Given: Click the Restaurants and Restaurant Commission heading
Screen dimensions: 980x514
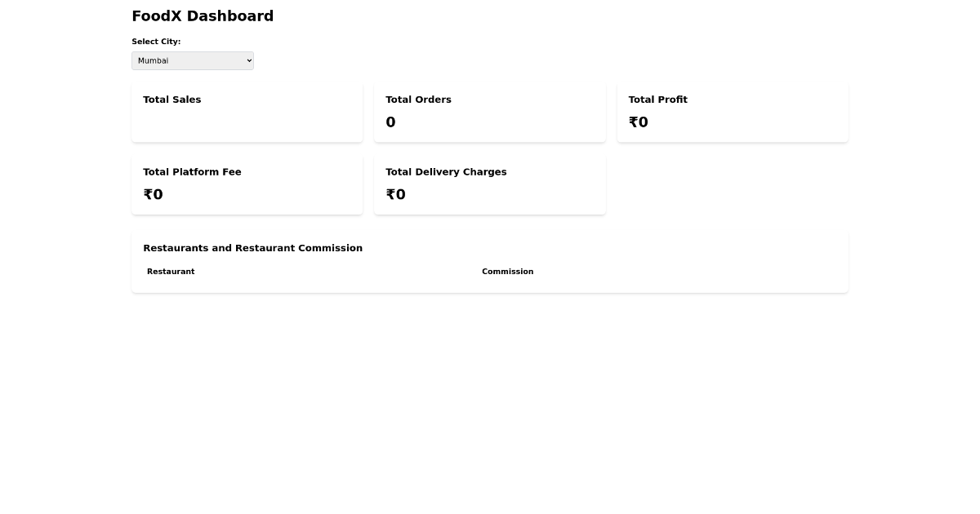Looking at the screenshot, I should pos(253,248).
